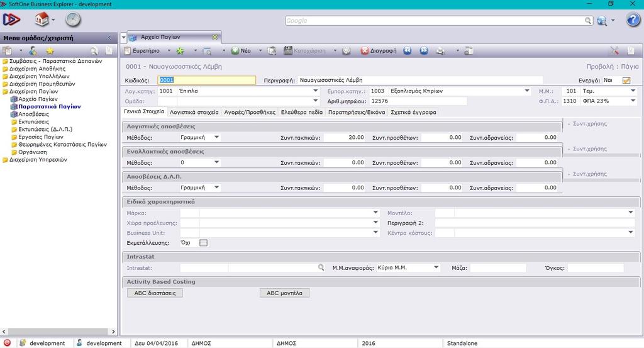Click the clipboard icon in menu panel toolbar

click(7, 50)
